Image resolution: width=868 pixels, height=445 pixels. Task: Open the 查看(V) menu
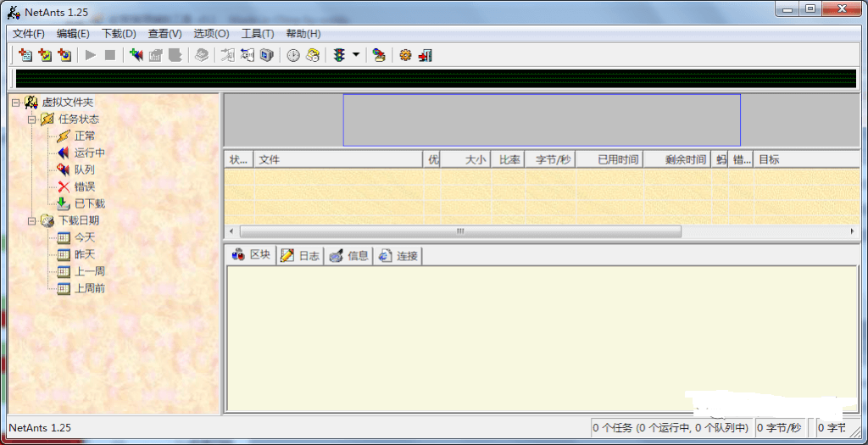(165, 34)
